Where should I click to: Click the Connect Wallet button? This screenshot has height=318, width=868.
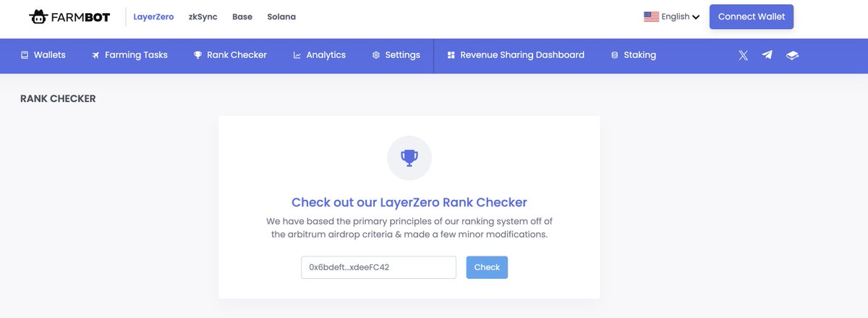click(752, 17)
